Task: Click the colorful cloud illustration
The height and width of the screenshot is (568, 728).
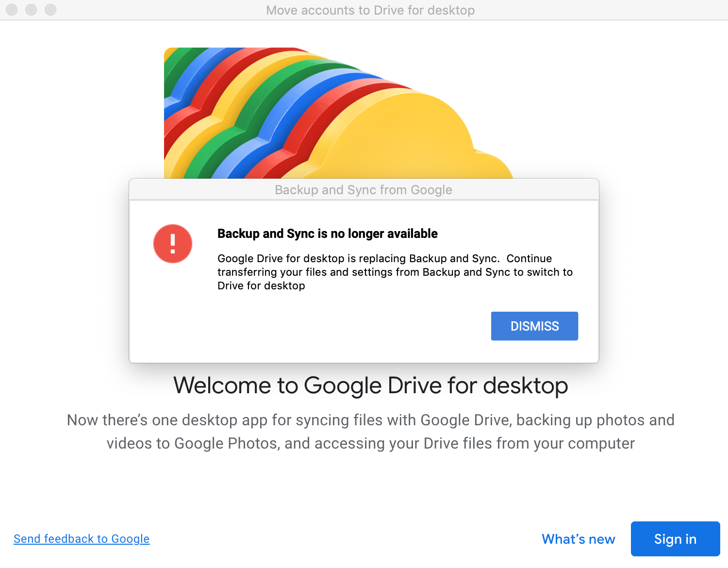Action: point(338,113)
